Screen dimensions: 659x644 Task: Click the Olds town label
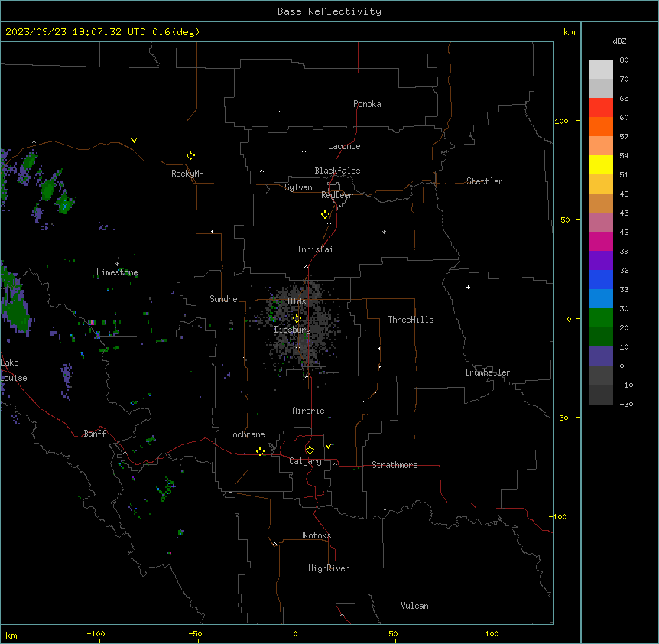(x=297, y=301)
